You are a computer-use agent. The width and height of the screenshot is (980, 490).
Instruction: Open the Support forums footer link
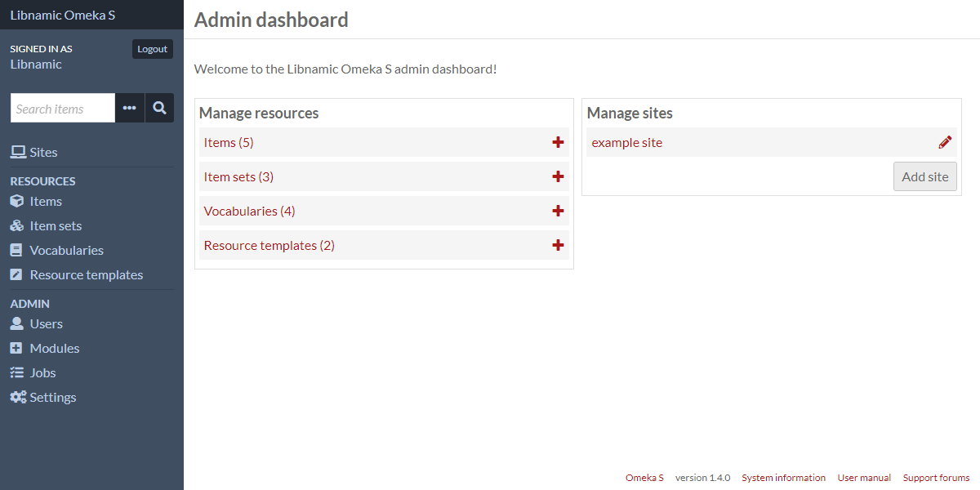tap(936, 478)
